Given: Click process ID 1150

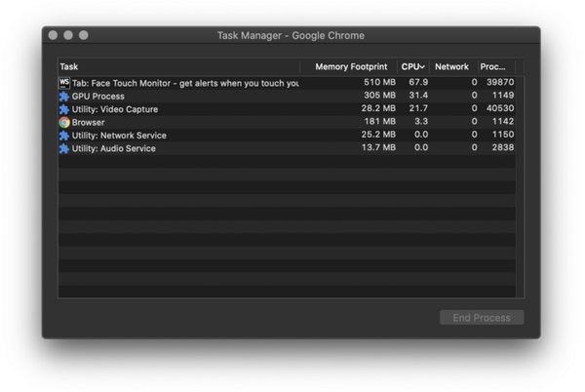Looking at the screenshot, I should pyautogui.click(x=503, y=135).
